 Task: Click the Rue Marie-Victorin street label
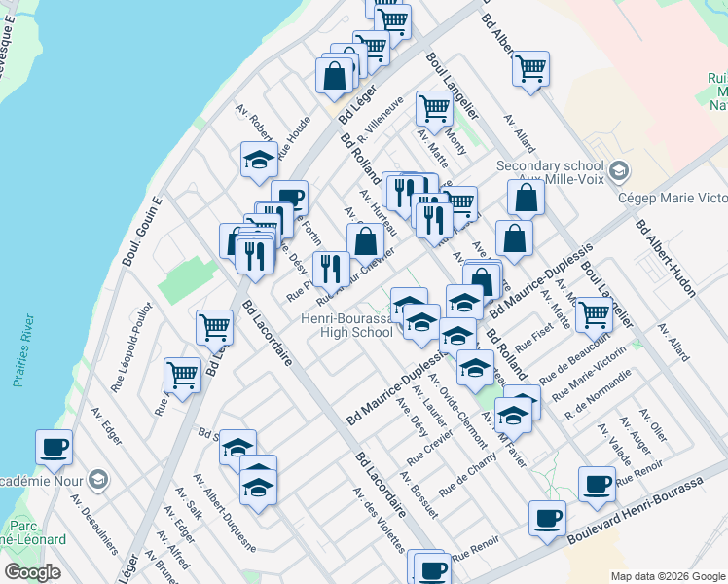click(x=589, y=374)
